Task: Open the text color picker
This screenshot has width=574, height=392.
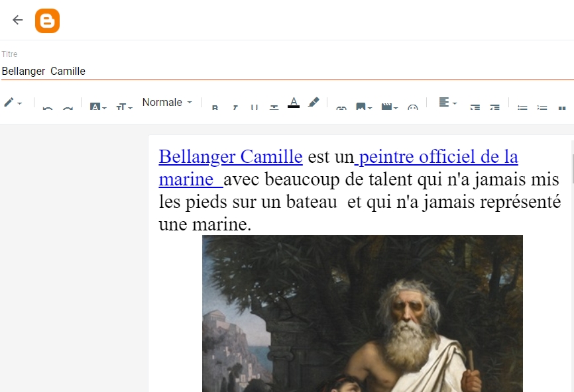Action: [294, 103]
